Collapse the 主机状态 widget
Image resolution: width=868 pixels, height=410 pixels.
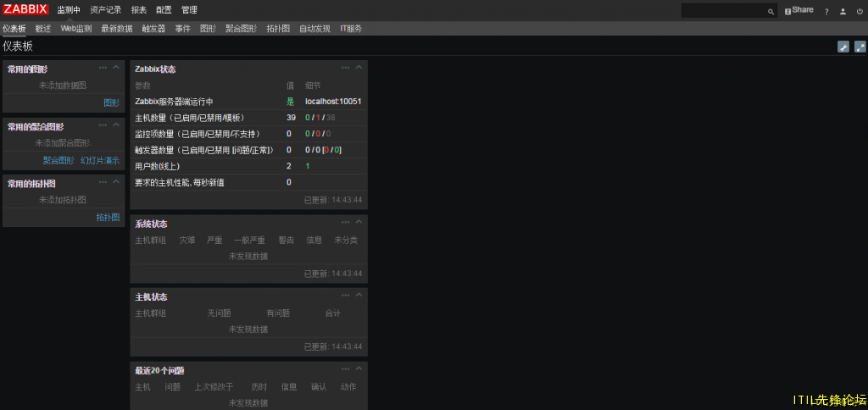click(359, 295)
